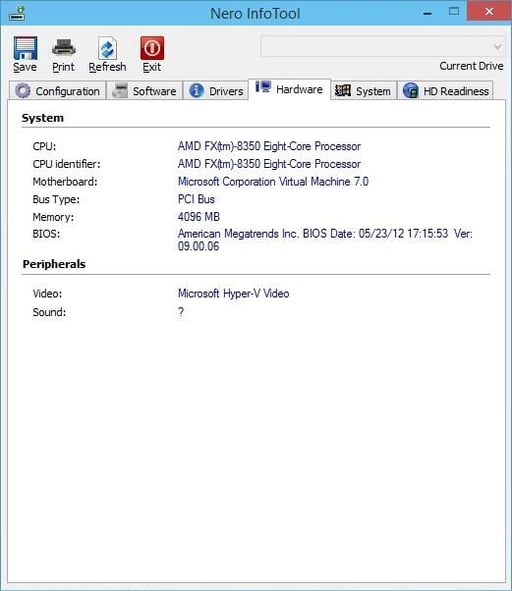Click the Current Drive label
Screen dimensions: 512x591
click(x=471, y=66)
